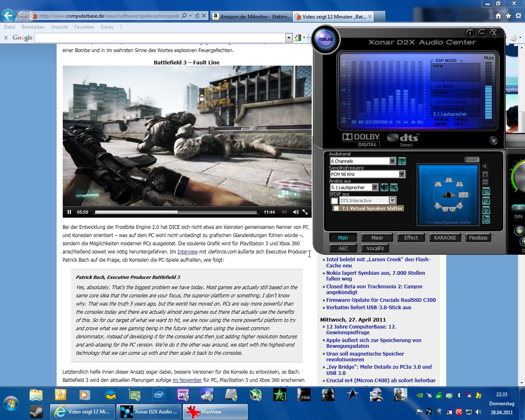This screenshot has width=525, height=420.
Task: Open the im November link in the article
Action: click(187, 380)
